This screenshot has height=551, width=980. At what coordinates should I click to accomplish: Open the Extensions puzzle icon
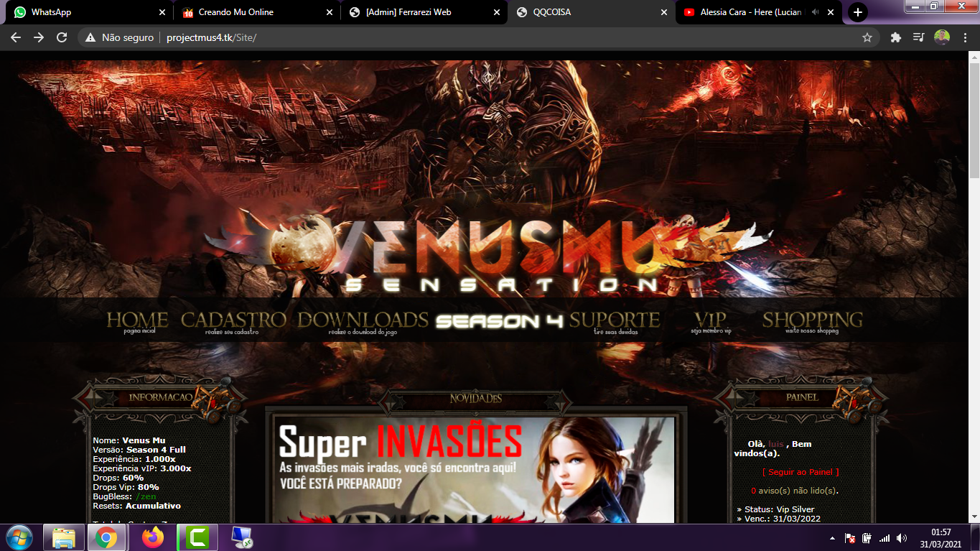click(x=896, y=37)
